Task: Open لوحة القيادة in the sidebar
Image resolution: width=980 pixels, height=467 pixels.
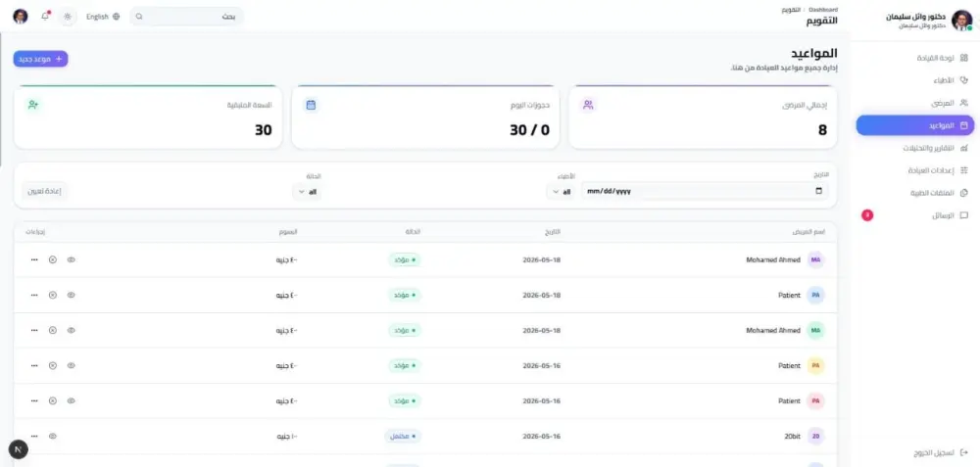Action: point(917,58)
